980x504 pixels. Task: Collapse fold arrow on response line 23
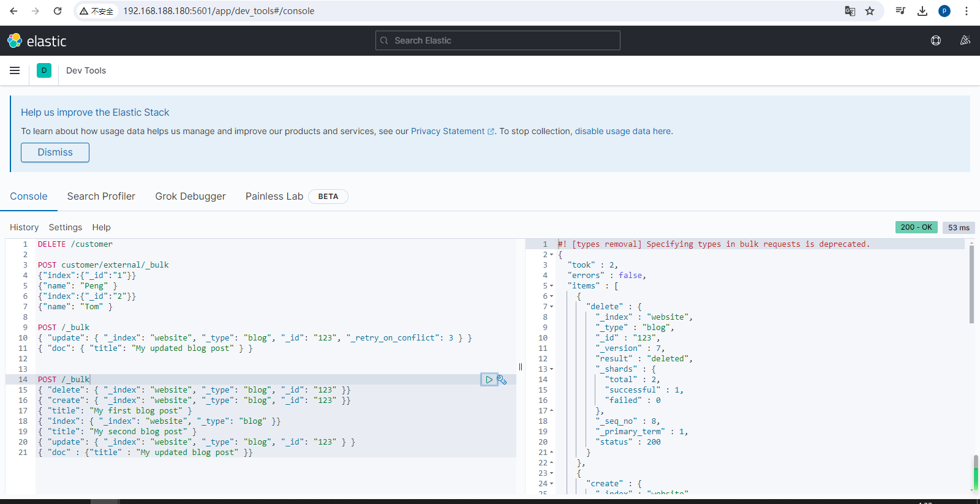point(551,473)
